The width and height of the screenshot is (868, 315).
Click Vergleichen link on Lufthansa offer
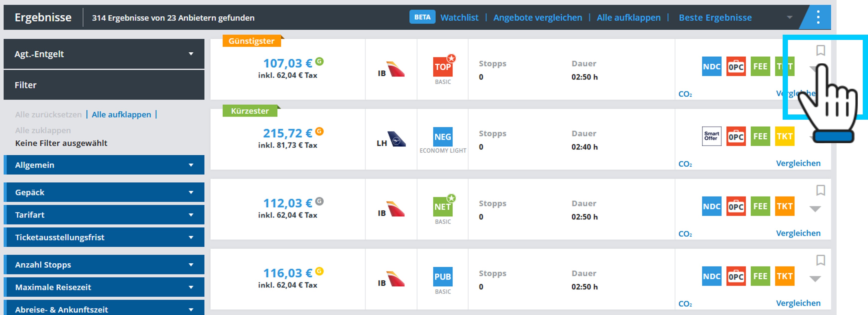(798, 163)
